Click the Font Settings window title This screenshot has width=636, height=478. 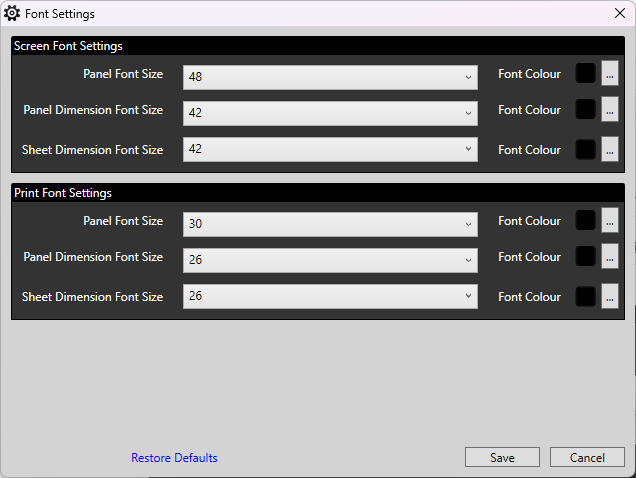tap(60, 14)
